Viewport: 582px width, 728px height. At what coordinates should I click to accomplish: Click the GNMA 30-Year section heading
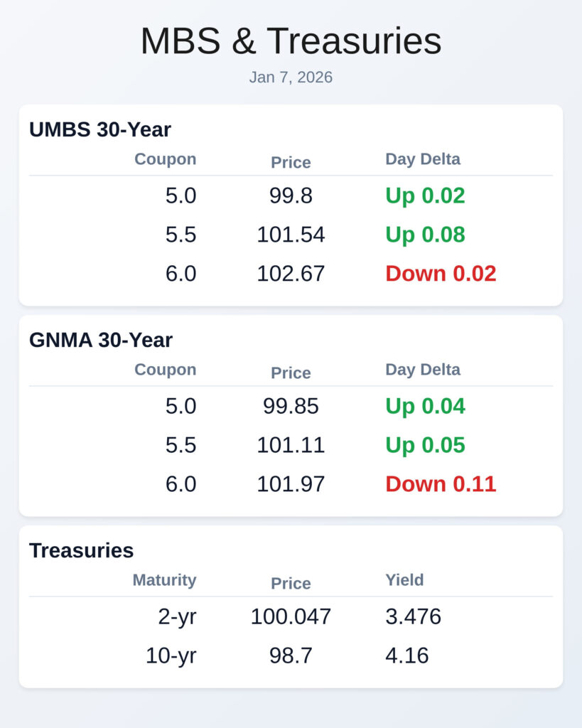click(101, 340)
